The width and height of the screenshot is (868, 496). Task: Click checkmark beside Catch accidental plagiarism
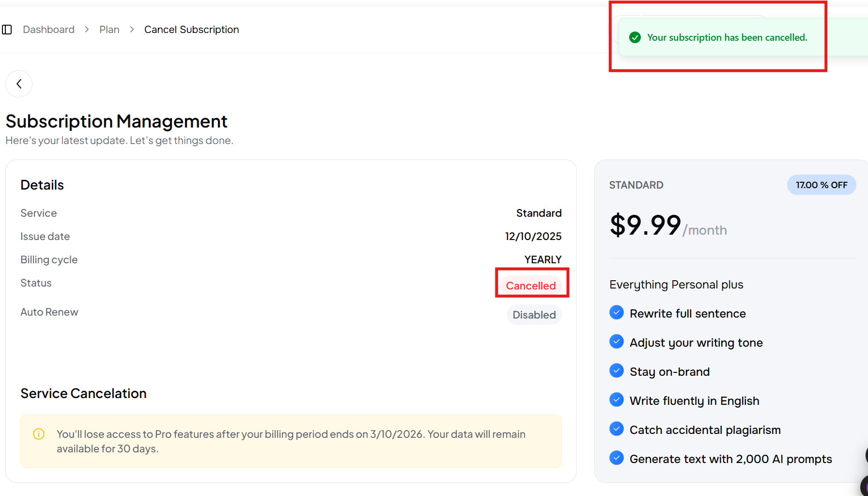[x=616, y=429]
